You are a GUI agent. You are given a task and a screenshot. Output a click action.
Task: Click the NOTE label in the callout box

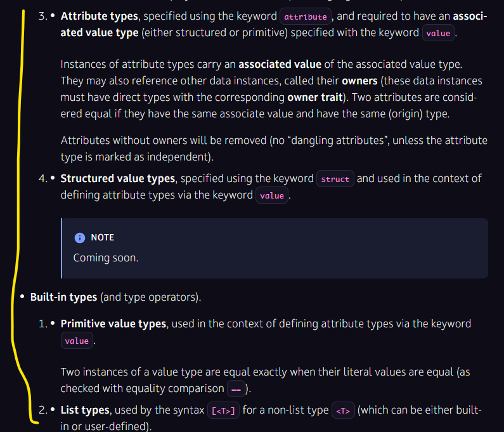coord(103,237)
